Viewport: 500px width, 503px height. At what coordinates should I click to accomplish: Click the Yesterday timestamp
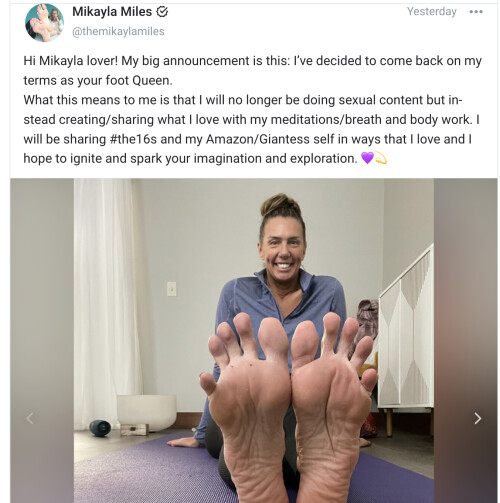432,12
